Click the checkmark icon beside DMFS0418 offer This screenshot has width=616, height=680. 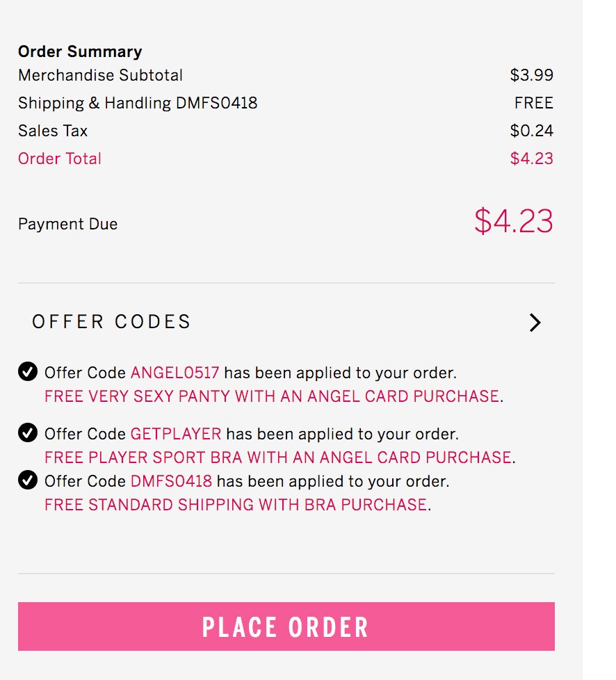coord(28,480)
